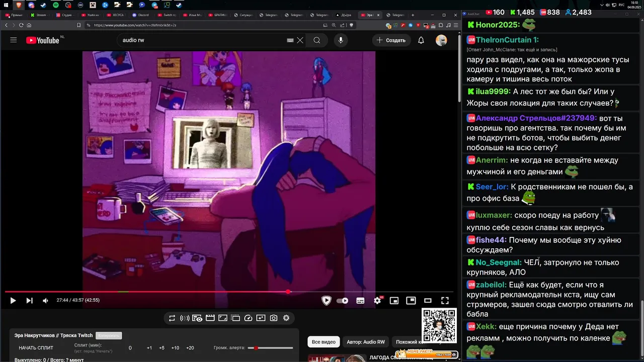
Task: Open a new browser tab with plus
Action: [x=413, y=15]
